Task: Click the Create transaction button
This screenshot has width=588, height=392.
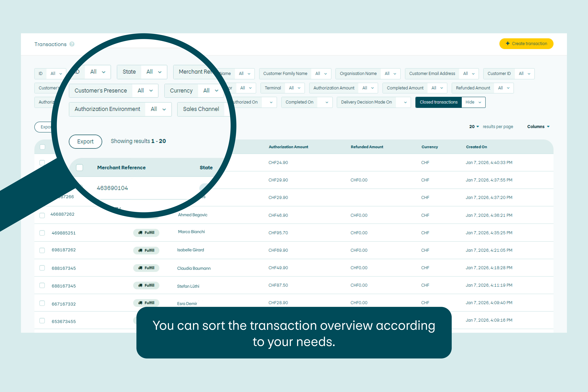Action: coord(526,44)
